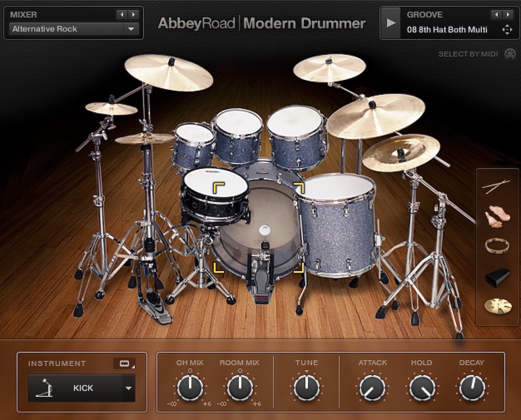Click the TUNE knob
521x420 pixels.
(307, 387)
